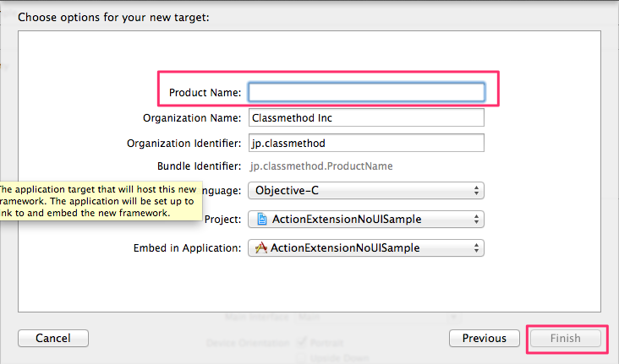Click the Embed in Application up-down arrows
619x364 pixels.
click(x=478, y=248)
